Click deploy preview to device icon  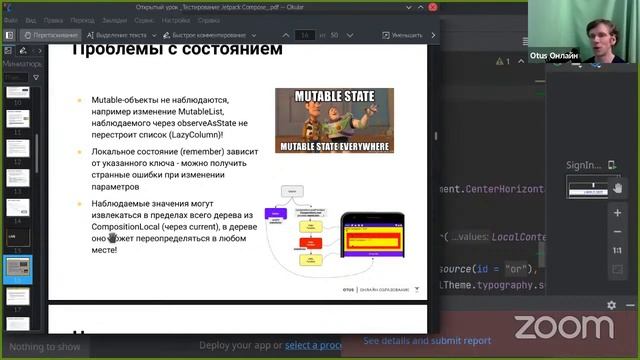[611, 165]
